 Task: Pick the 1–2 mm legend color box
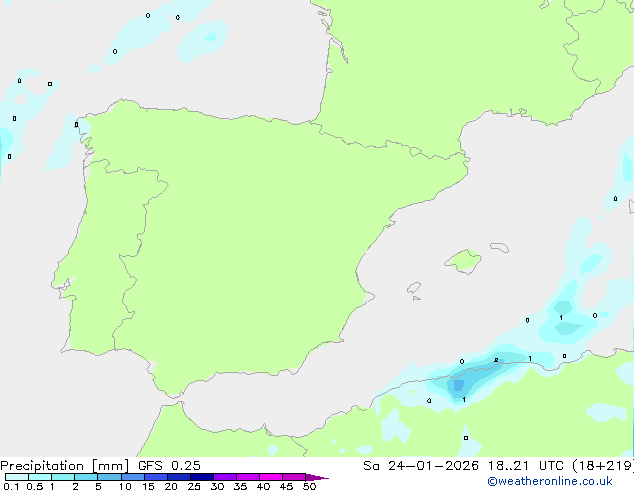click(63, 477)
